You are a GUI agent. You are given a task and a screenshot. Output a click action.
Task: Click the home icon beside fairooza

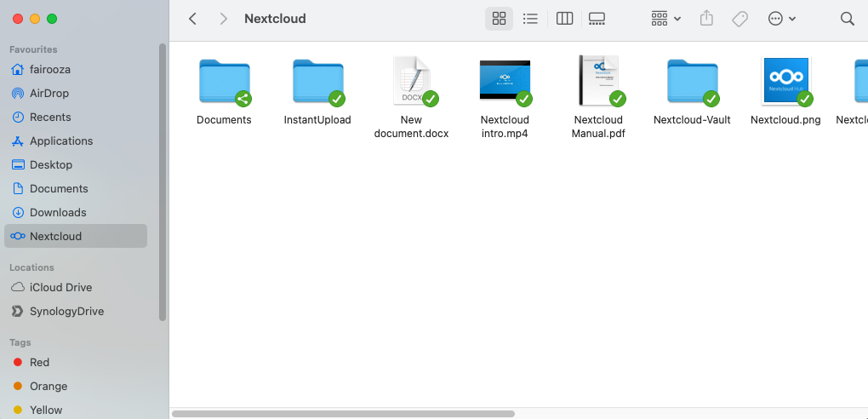18,70
